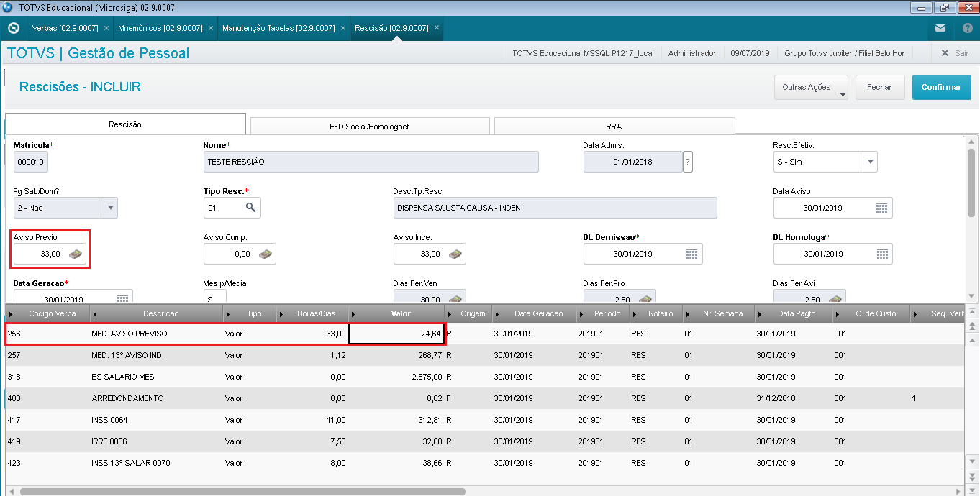Image resolution: width=980 pixels, height=496 pixels.
Task: Close the Manutenção Tabelas tab with its X
Action: pos(343,28)
